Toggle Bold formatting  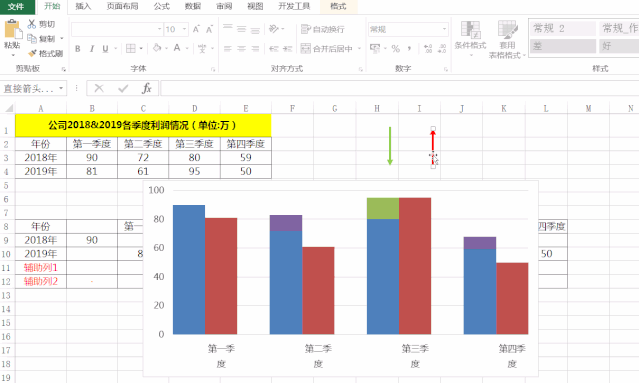pos(77,49)
